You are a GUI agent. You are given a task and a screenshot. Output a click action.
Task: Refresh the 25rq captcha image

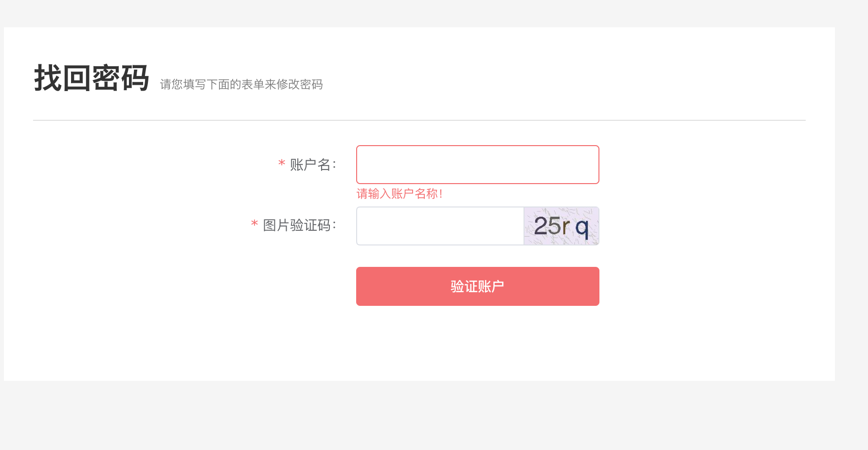click(561, 226)
